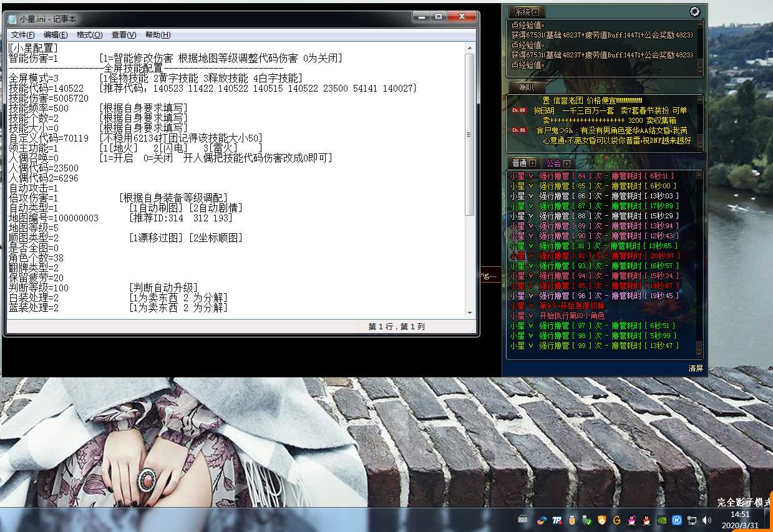This screenshot has width=773, height=532.
Task: Click Notepad vertical scrollbar thumb
Action: click(469, 136)
